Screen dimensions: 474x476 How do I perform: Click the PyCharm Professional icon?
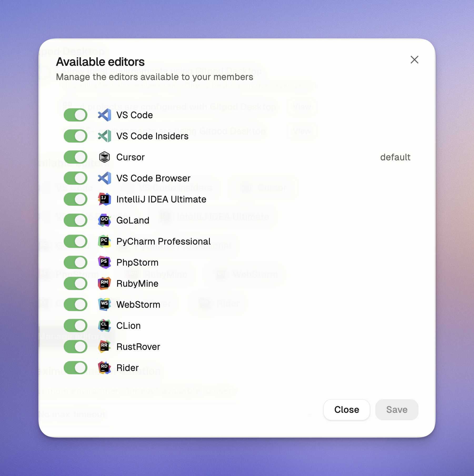(104, 241)
